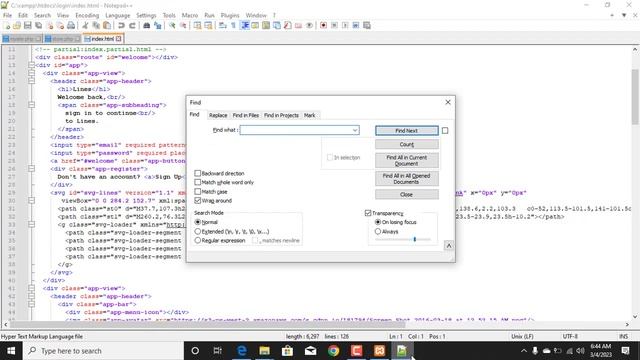Collapse the fold marker at line 15
640x360 pixels.
(31, 81)
